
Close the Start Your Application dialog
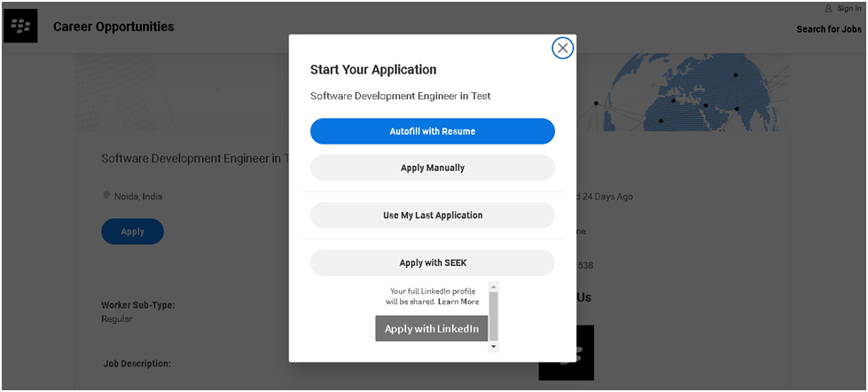(x=562, y=48)
